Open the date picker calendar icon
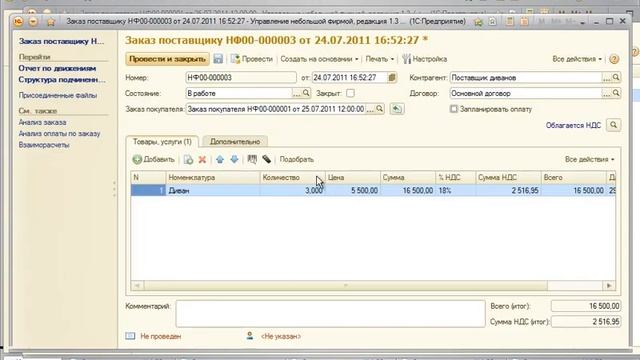640x360 pixels. (x=392, y=78)
